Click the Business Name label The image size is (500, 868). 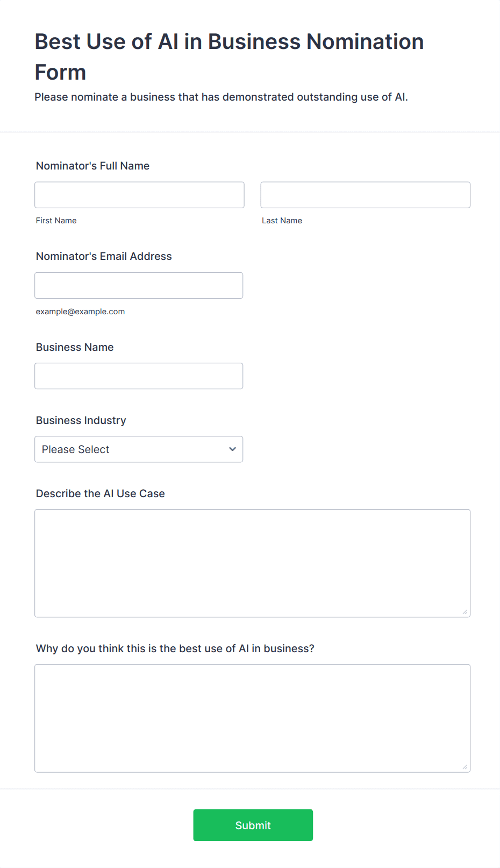[x=75, y=347]
